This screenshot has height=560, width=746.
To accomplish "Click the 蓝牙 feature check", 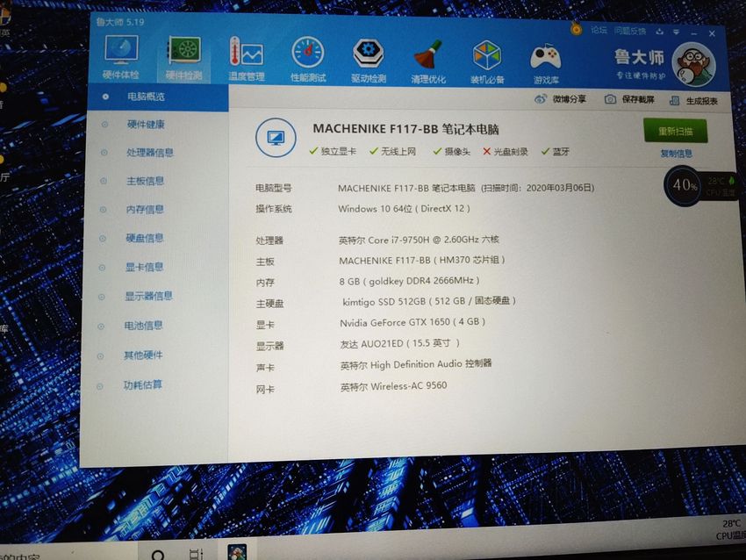I will [556, 151].
